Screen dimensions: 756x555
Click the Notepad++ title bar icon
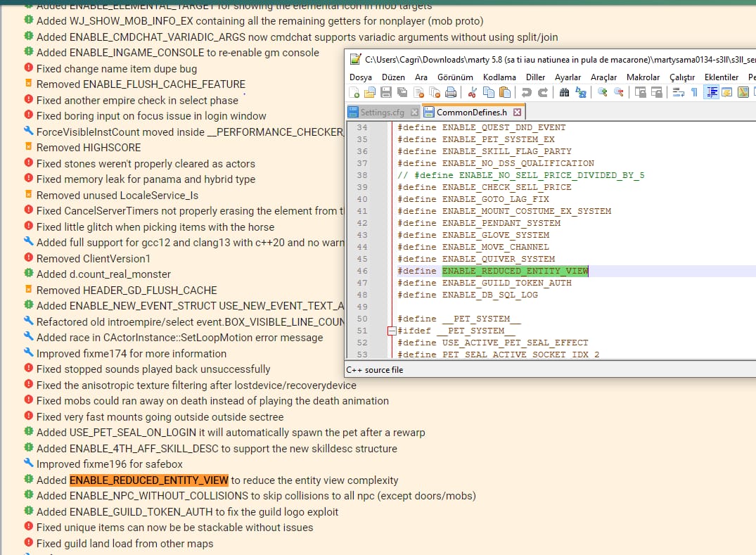pyautogui.click(x=355, y=59)
